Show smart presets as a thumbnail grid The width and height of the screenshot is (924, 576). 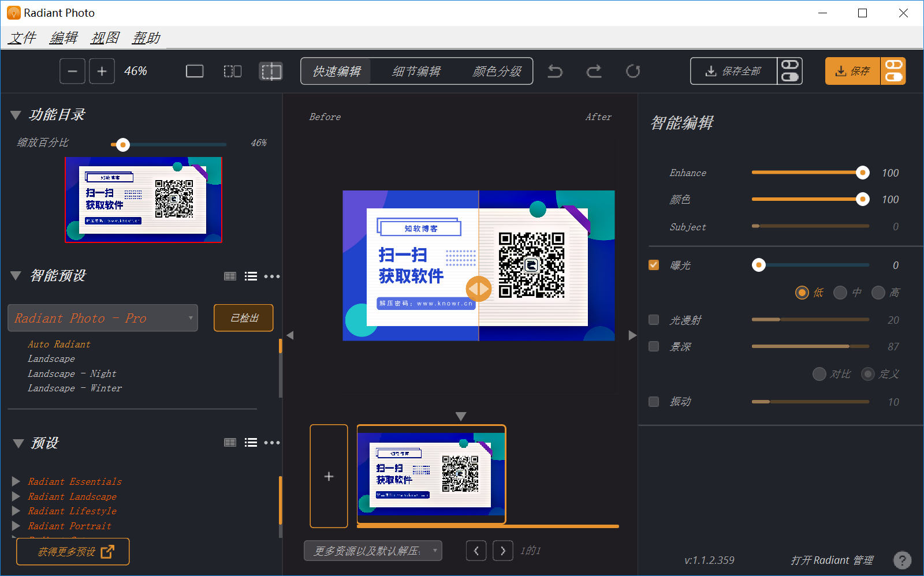(x=230, y=276)
